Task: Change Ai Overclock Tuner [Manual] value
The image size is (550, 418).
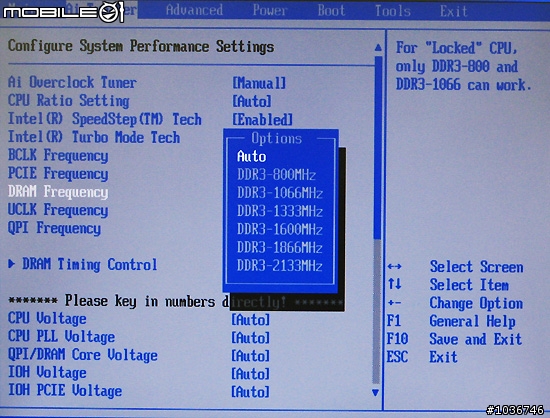Action: [x=259, y=83]
